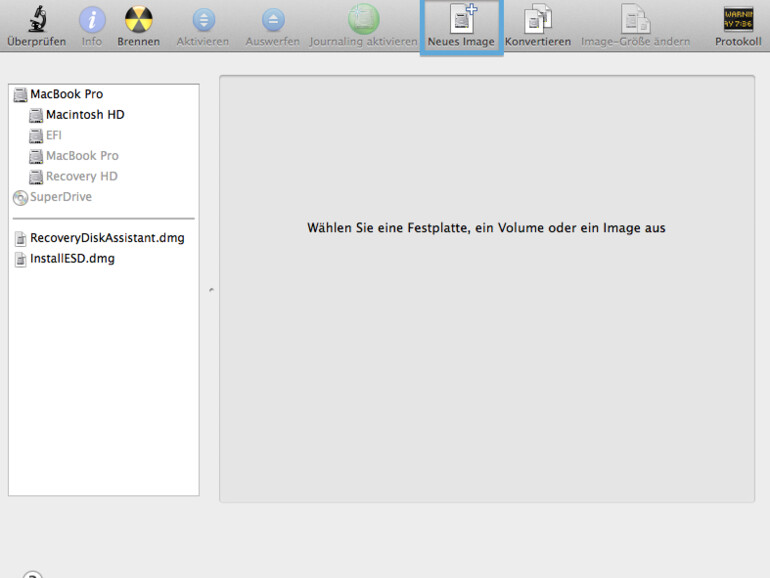Click the file icon beside RecoveryDiskAssistant.dmg
Viewport: 770px width, 578px height.
pyautogui.click(x=20, y=239)
